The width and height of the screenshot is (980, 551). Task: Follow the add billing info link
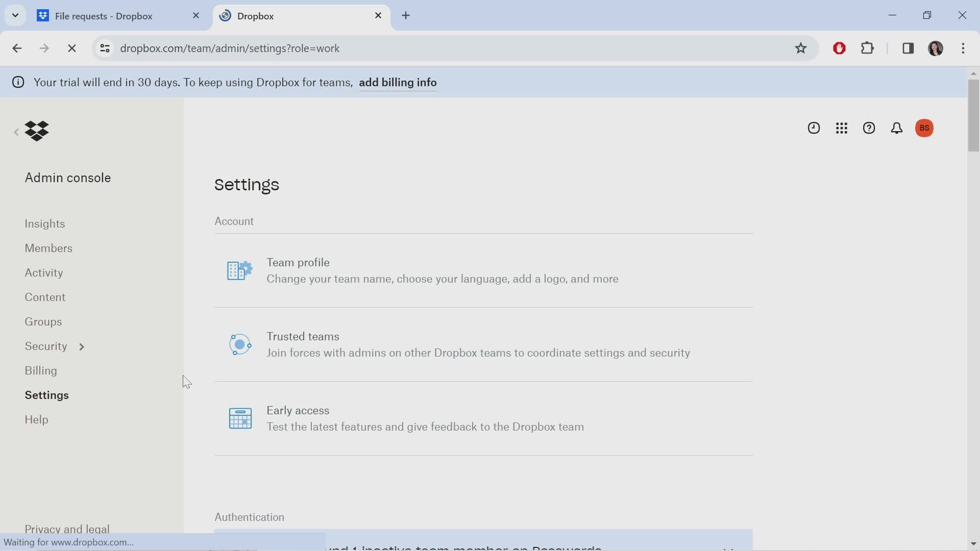click(x=398, y=83)
